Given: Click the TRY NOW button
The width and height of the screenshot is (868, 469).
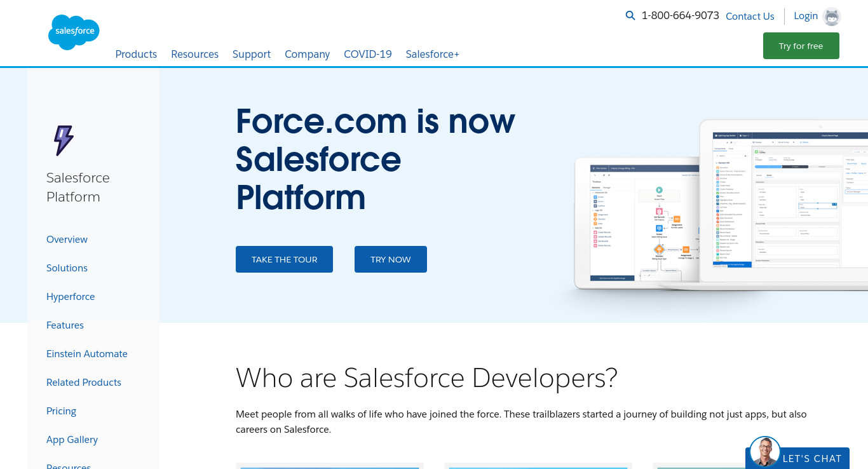Looking at the screenshot, I should 391,259.
